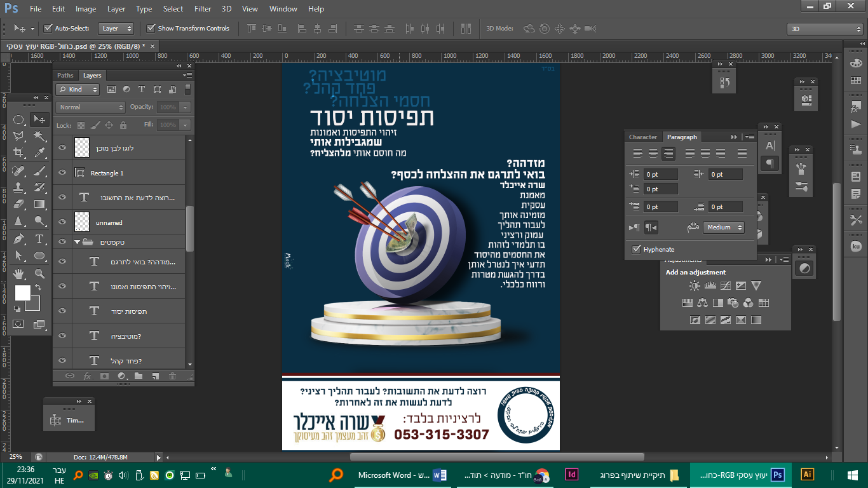Select the Horizontal Type tool
Viewport: 868px width, 488px height.
(39, 239)
